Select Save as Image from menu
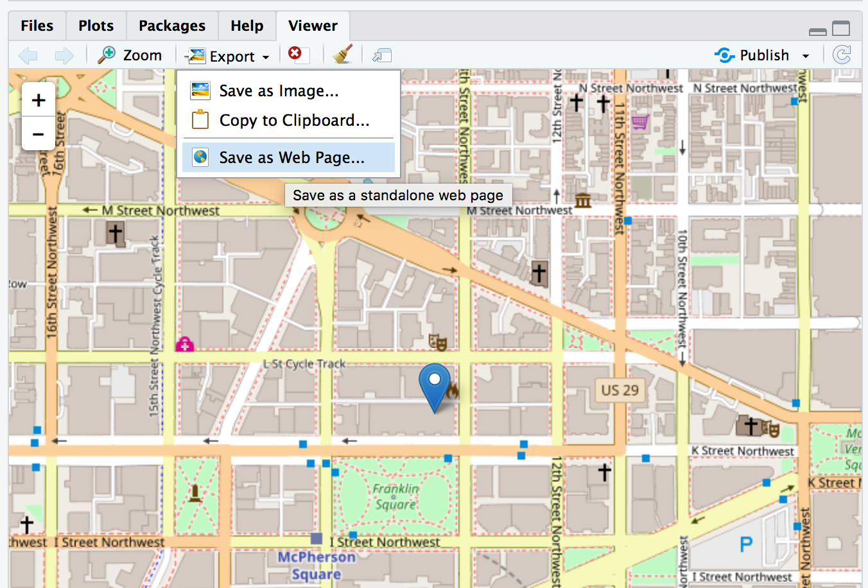The width and height of the screenshot is (868, 588). click(x=279, y=91)
